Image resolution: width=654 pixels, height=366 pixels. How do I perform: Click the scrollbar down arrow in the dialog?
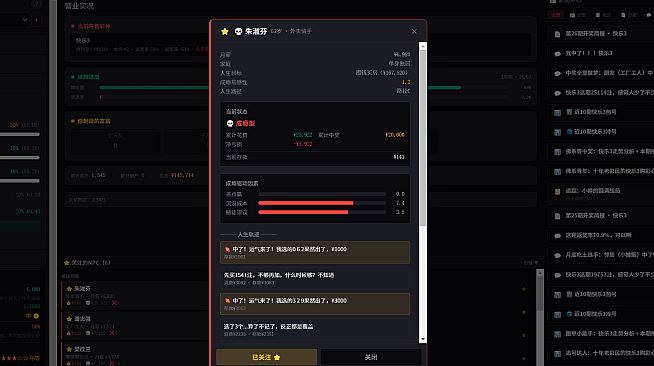pyautogui.click(x=423, y=339)
